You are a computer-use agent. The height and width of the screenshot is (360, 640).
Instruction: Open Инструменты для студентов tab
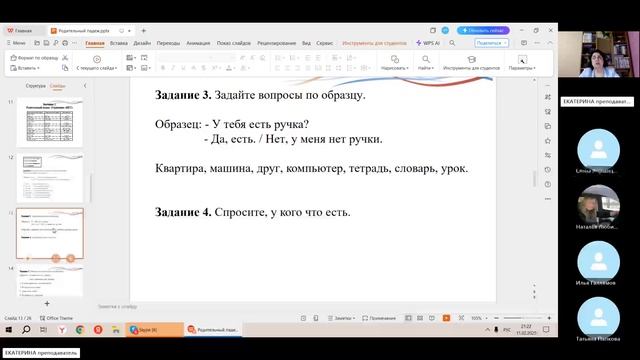pyautogui.click(x=374, y=43)
